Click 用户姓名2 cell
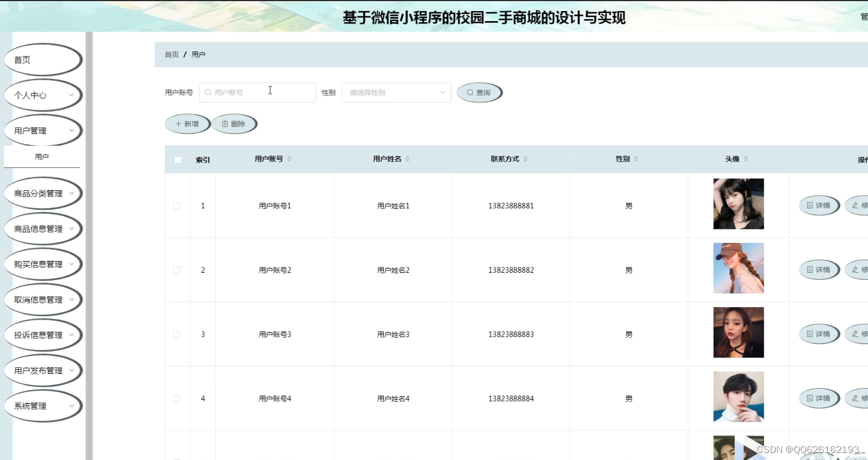Image resolution: width=868 pixels, height=460 pixels. tap(393, 270)
